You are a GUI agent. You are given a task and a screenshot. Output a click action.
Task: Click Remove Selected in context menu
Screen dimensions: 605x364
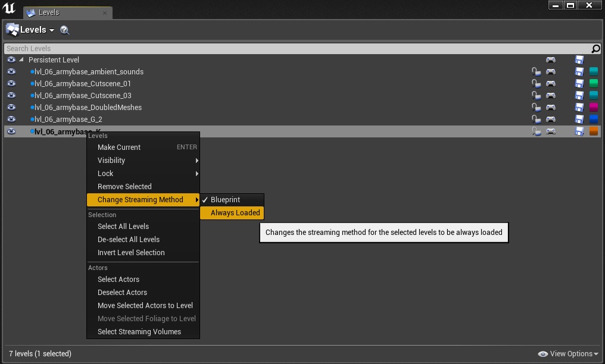[124, 187]
